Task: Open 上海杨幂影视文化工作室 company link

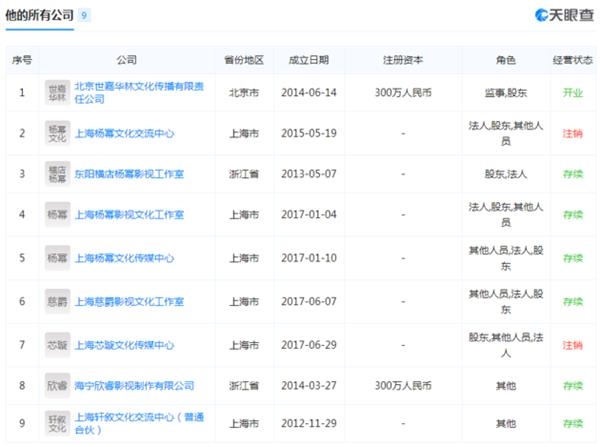Action: tap(129, 215)
